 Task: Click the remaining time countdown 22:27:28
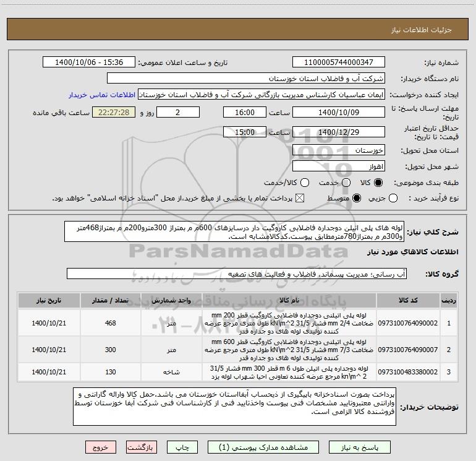[114, 112]
